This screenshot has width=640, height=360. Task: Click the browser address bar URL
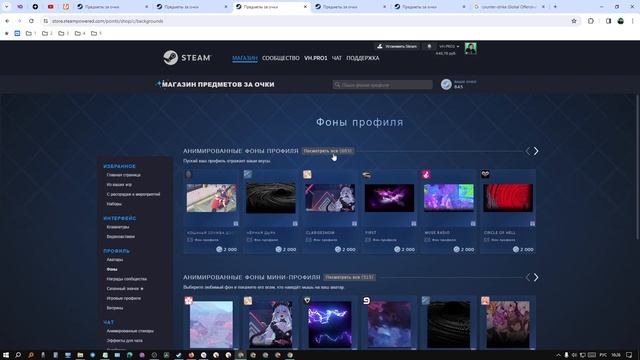[108, 21]
